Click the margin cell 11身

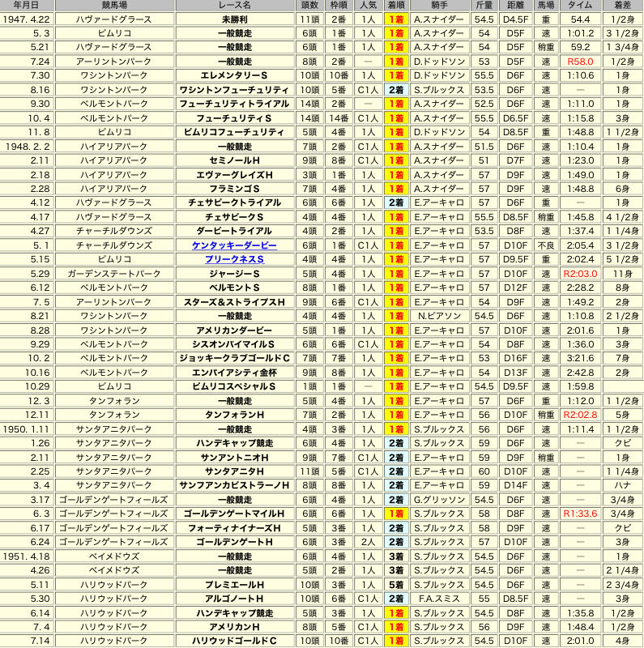(622, 274)
